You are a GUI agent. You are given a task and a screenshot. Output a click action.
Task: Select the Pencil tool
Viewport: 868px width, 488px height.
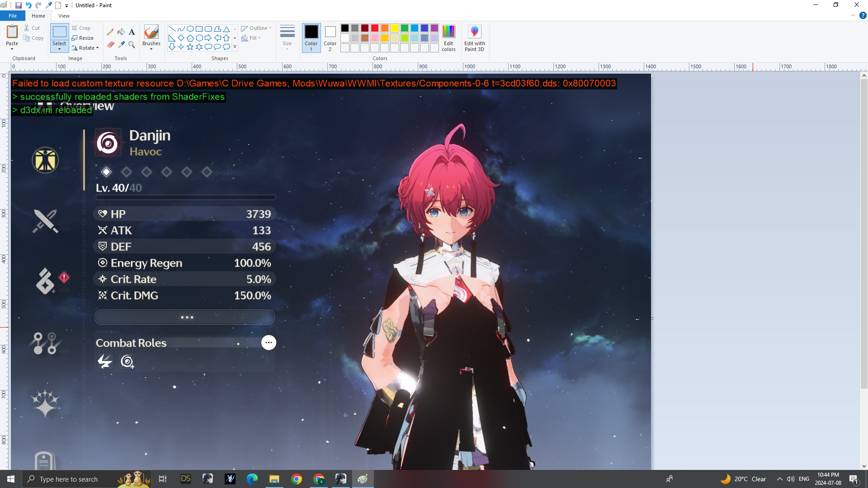click(x=110, y=32)
